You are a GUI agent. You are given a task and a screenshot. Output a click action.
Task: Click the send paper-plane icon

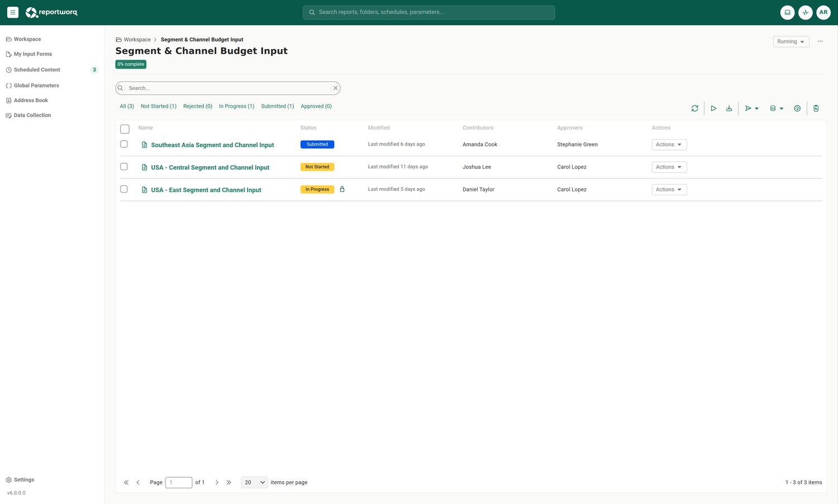pos(748,108)
